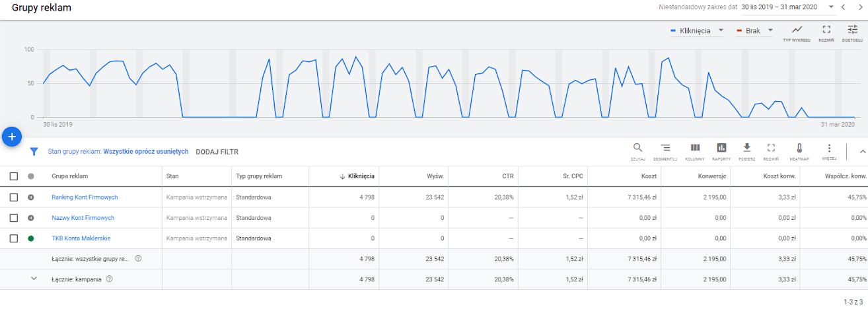868x313 pixels.
Task: Open the Kliknięcia metric dropdown
Action: tap(697, 31)
